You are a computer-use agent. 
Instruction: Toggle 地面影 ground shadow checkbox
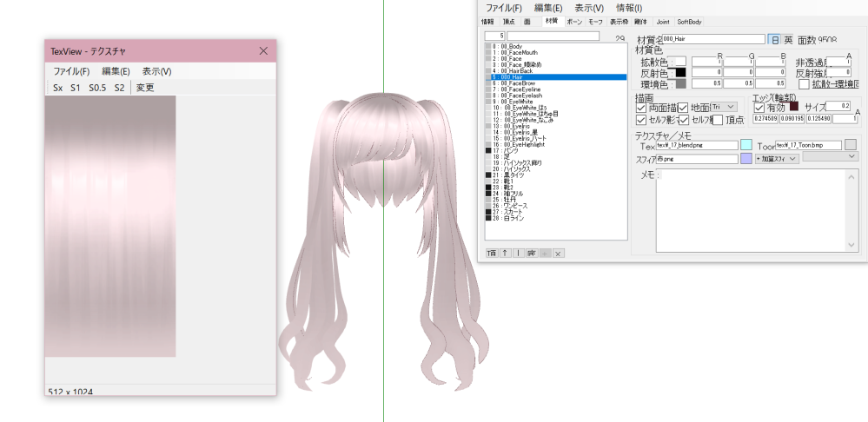[683, 107]
